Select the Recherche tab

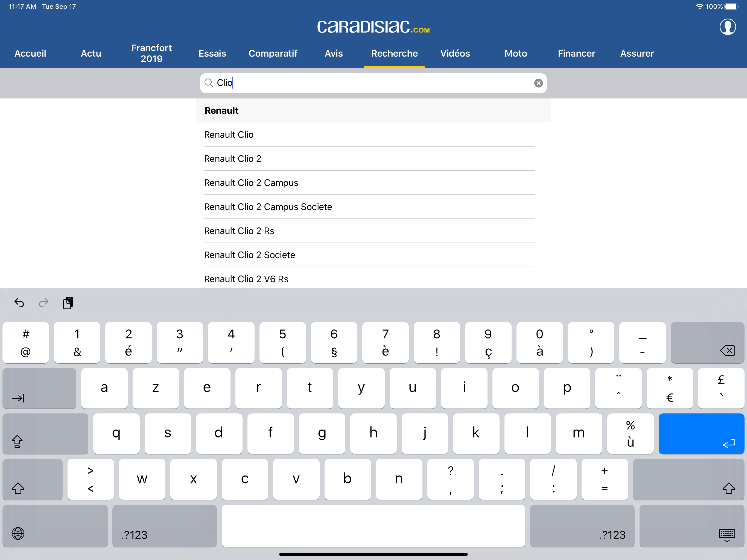tap(395, 53)
